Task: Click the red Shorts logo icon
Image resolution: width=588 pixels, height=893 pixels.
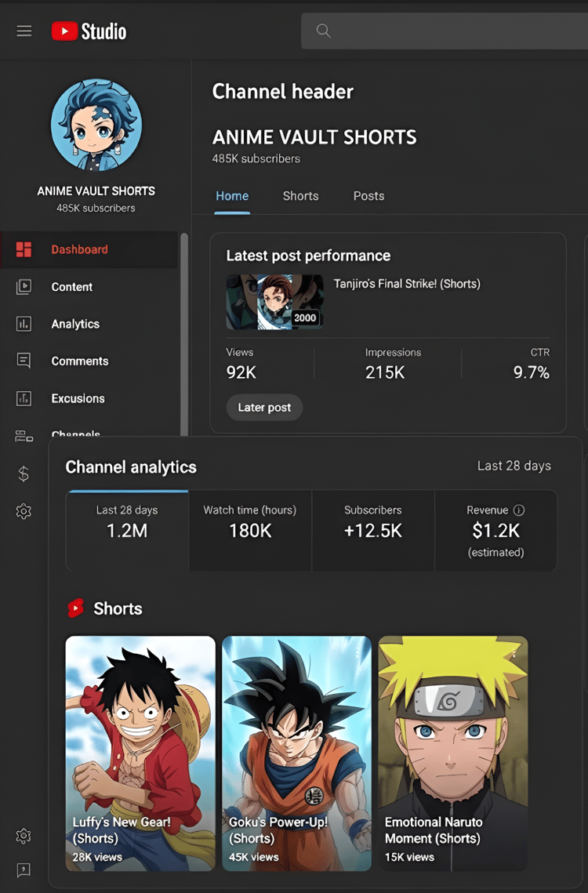Action: click(76, 608)
